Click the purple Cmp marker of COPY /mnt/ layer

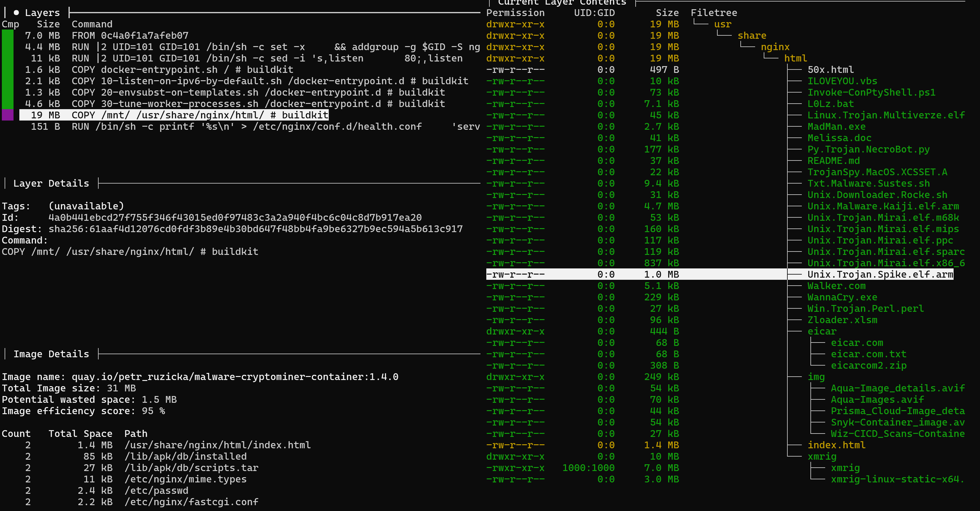point(8,115)
